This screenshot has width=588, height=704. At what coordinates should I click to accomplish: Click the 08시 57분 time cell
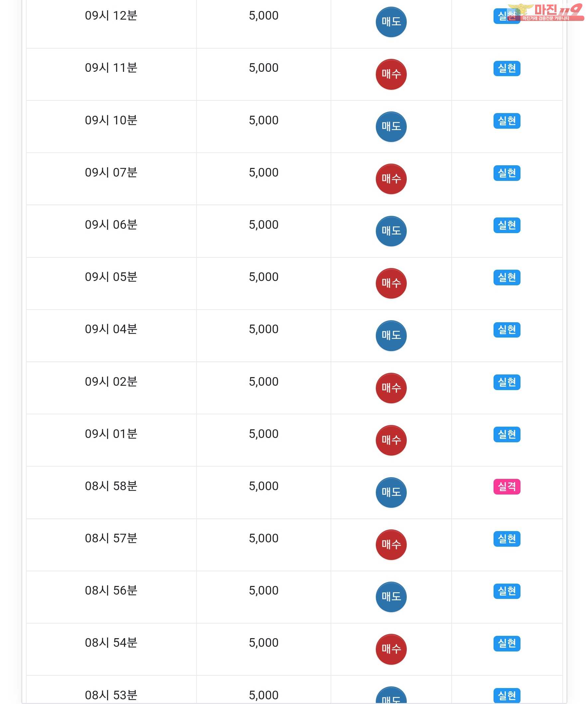tap(111, 538)
